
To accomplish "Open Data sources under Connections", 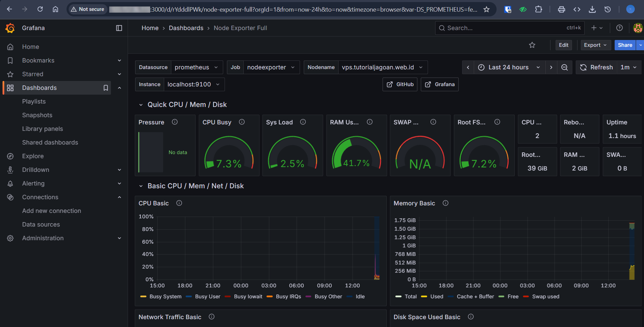I will pyautogui.click(x=41, y=224).
